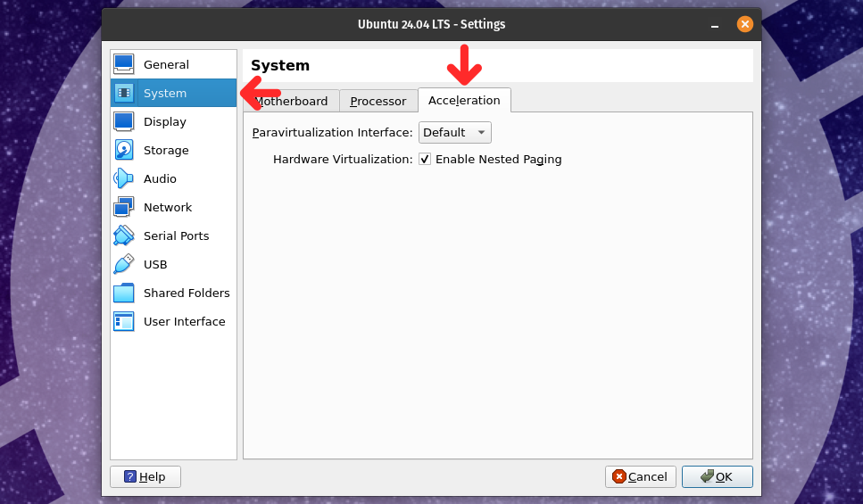The height and width of the screenshot is (504, 863).
Task: Open the Storage label in the sidebar
Action: point(166,150)
